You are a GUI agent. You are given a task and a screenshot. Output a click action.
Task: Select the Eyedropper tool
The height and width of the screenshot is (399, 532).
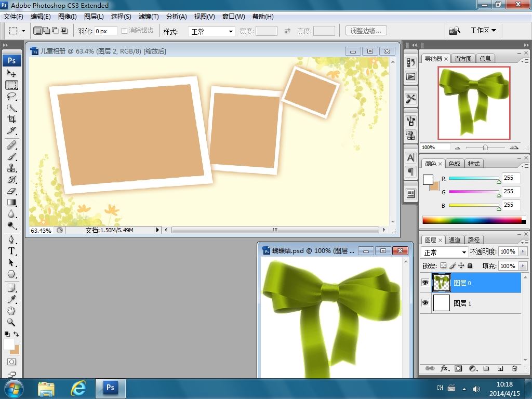point(11,300)
